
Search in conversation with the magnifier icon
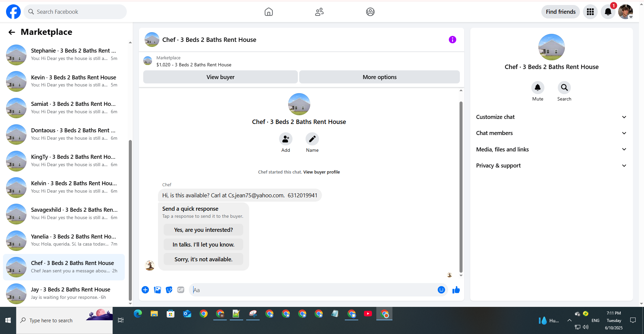click(x=565, y=87)
